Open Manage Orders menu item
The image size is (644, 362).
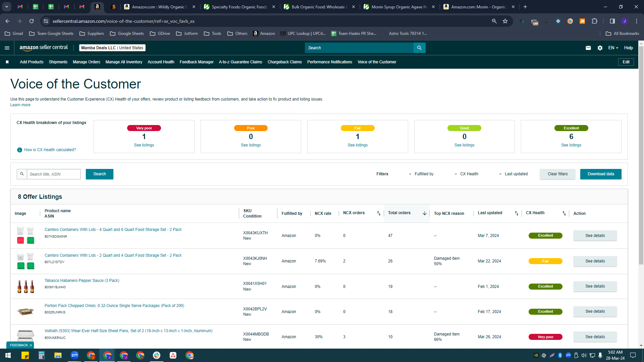(x=87, y=62)
